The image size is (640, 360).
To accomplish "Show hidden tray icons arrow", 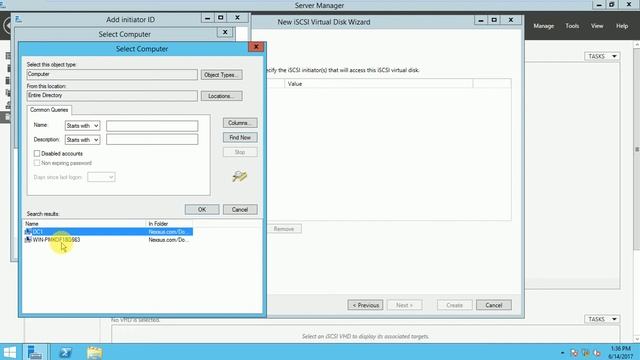I will click(x=562, y=353).
